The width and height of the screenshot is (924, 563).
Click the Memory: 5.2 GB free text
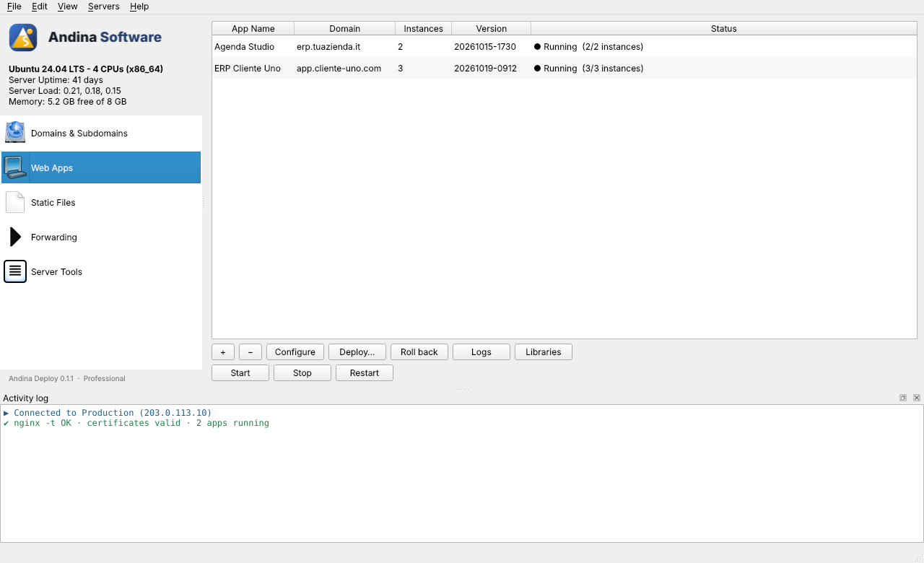pos(68,102)
